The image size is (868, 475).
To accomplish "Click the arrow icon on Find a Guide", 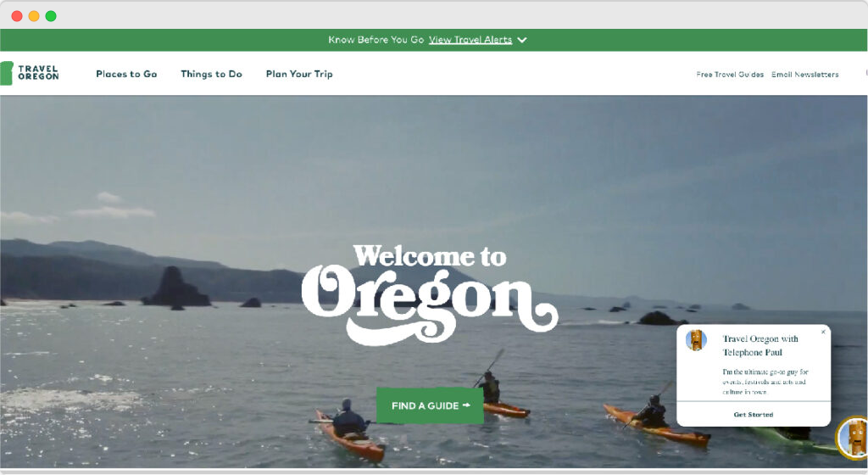I will coord(466,405).
